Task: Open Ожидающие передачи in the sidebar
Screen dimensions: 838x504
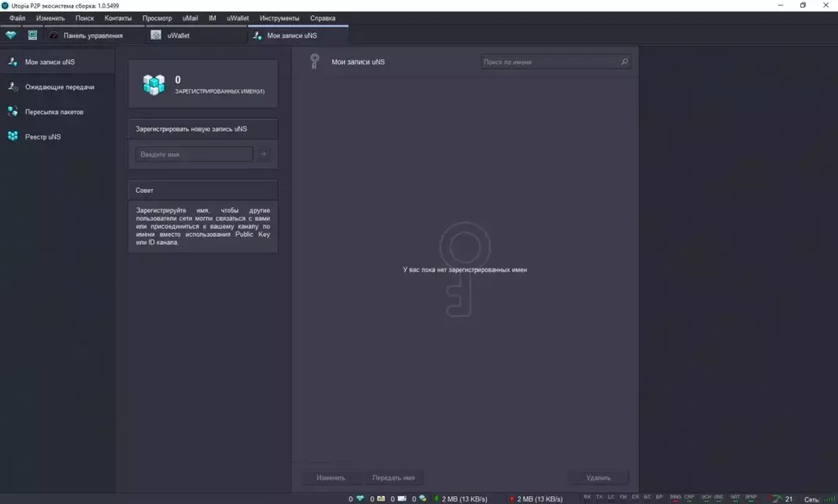Action: (57, 87)
